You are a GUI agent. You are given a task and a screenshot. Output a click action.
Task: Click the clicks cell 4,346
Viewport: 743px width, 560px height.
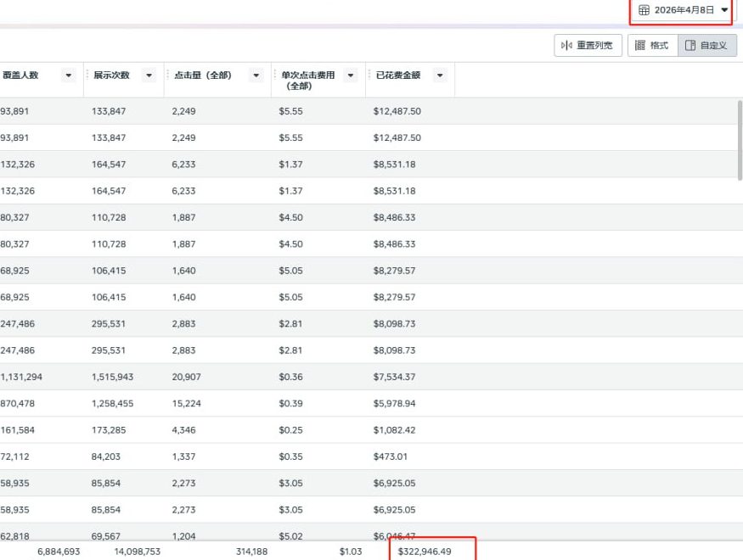184,430
